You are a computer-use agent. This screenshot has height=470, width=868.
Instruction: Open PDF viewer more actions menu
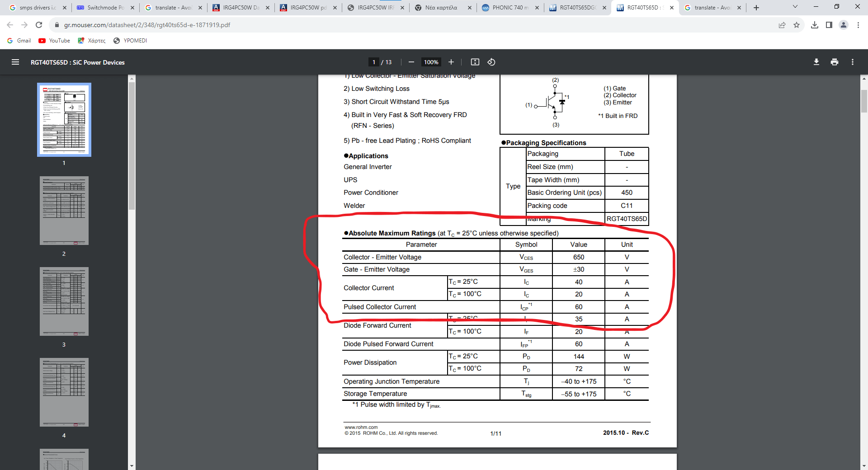pyautogui.click(x=853, y=62)
